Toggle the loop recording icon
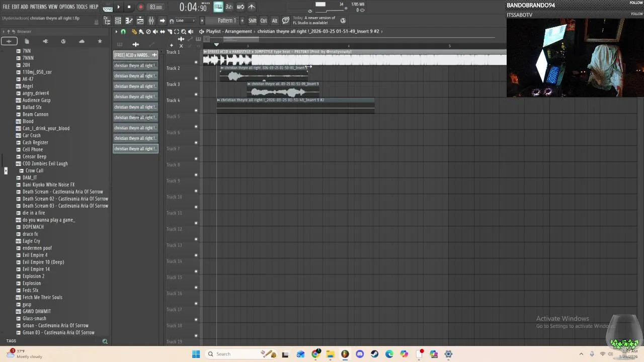This screenshot has width=644, height=362. (240, 7)
